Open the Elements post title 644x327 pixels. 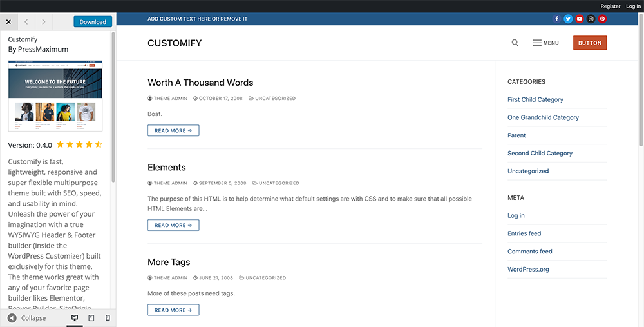[167, 168]
